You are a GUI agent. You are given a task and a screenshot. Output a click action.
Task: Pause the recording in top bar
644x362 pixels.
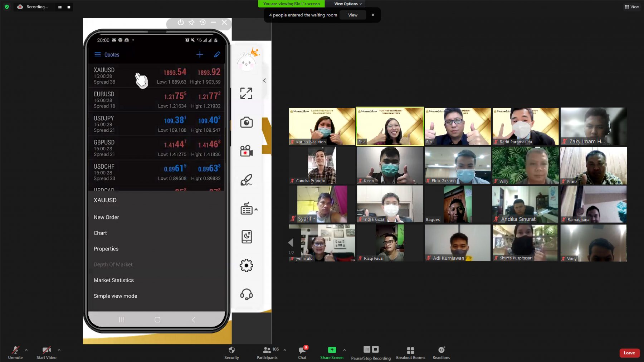point(60,7)
